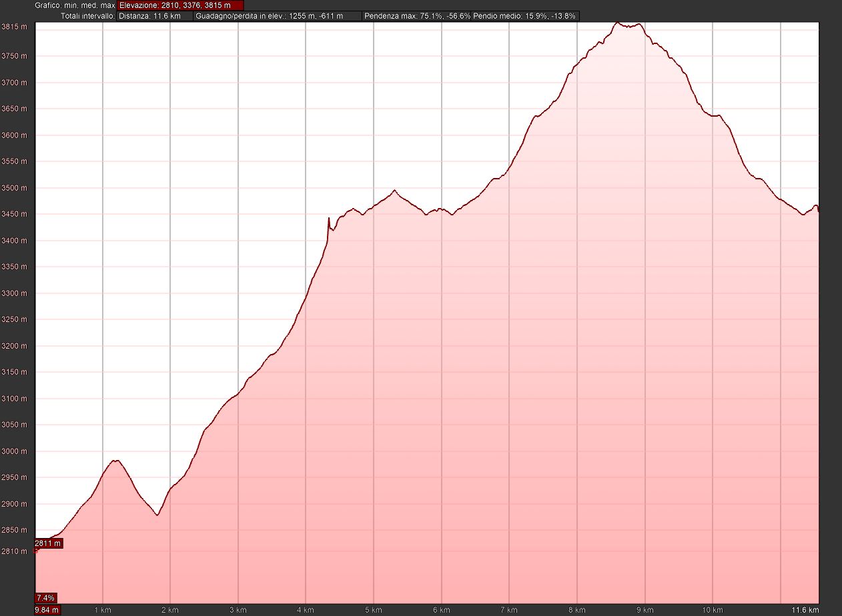Click the red Elevazione stats label

pos(179,5)
